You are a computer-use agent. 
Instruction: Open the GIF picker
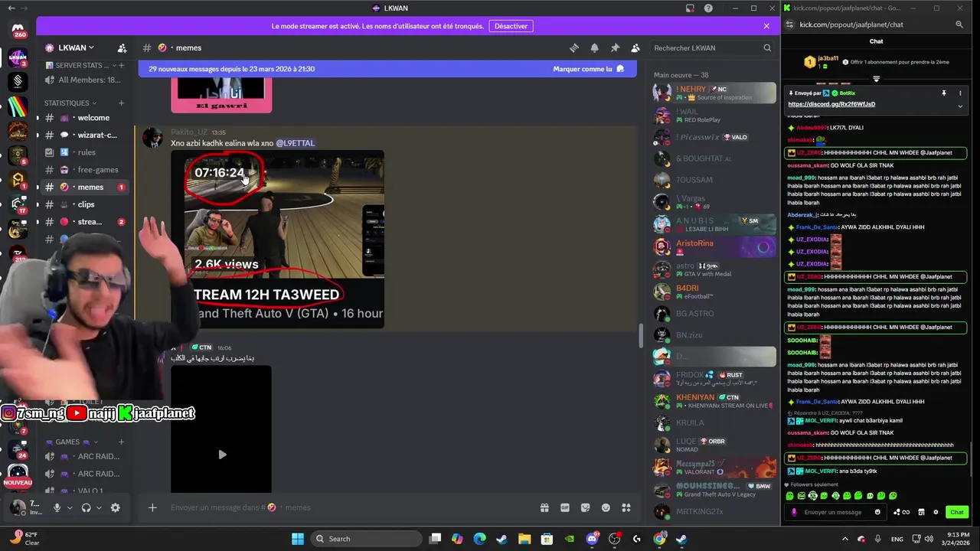565,507
